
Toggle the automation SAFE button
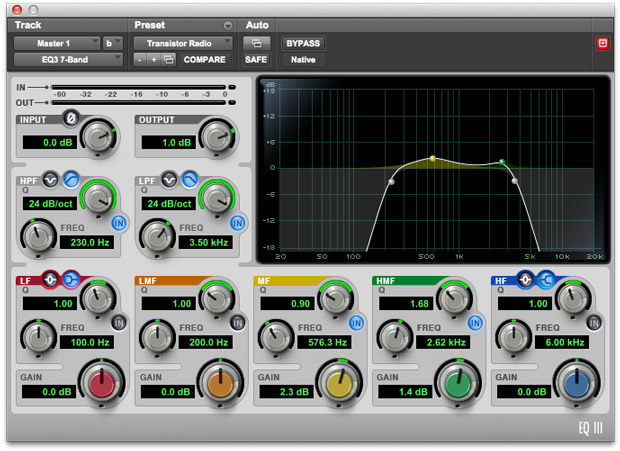pos(256,60)
